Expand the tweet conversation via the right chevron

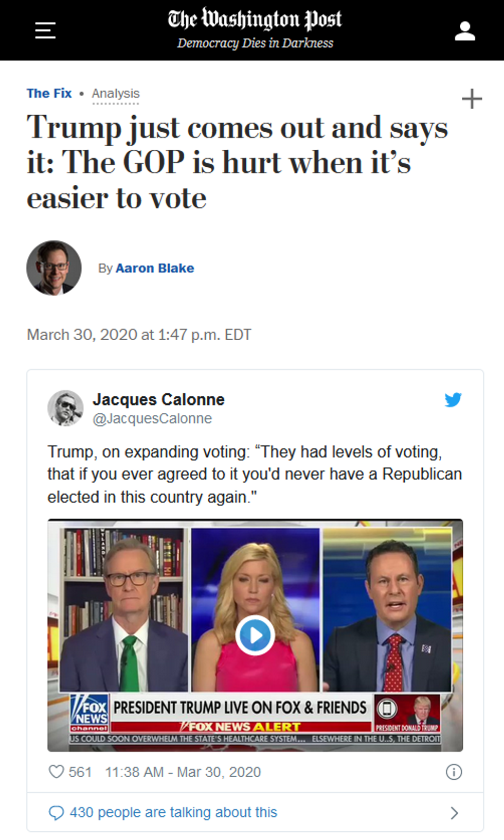(455, 812)
